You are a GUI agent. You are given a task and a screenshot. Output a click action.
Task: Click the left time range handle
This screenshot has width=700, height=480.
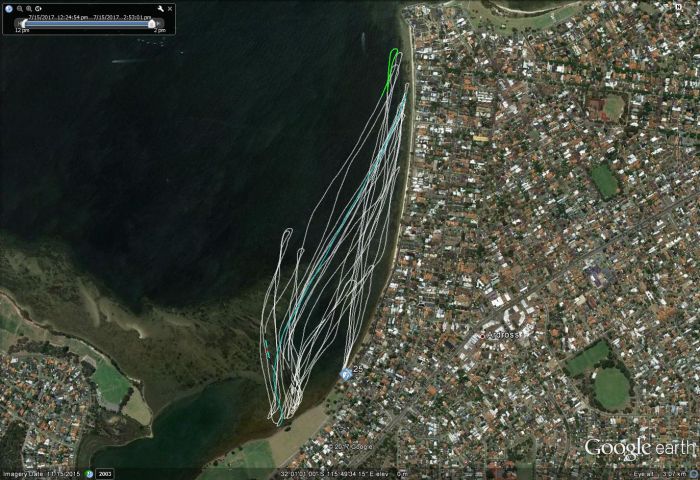pos(24,24)
